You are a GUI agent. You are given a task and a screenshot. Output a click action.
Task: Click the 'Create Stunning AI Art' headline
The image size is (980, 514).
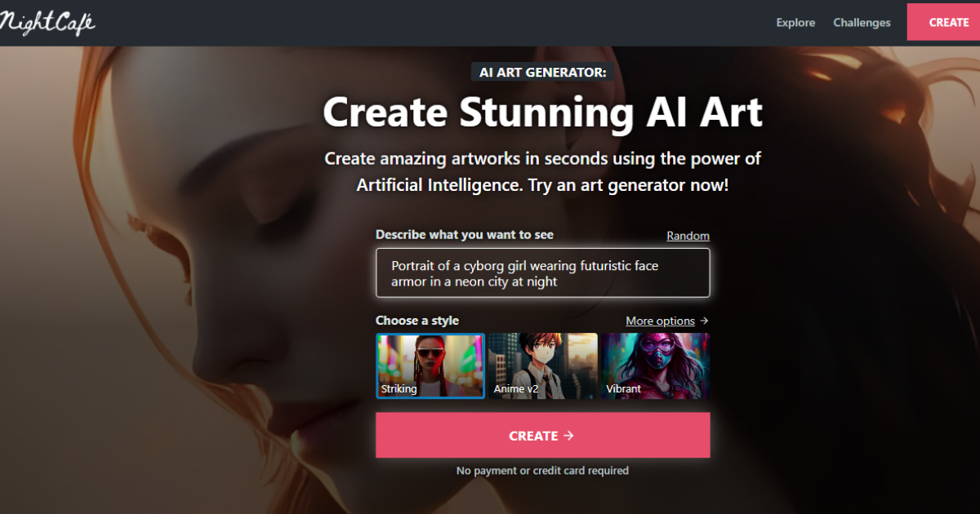(x=543, y=113)
